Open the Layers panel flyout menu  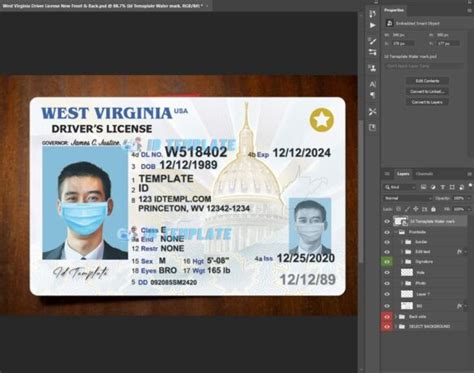469,174
